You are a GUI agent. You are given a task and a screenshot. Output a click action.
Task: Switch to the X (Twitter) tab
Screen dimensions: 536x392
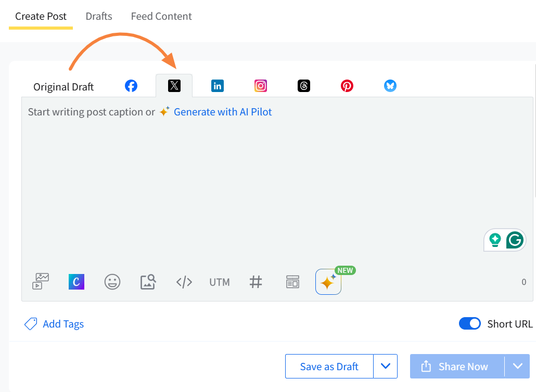click(x=174, y=86)
